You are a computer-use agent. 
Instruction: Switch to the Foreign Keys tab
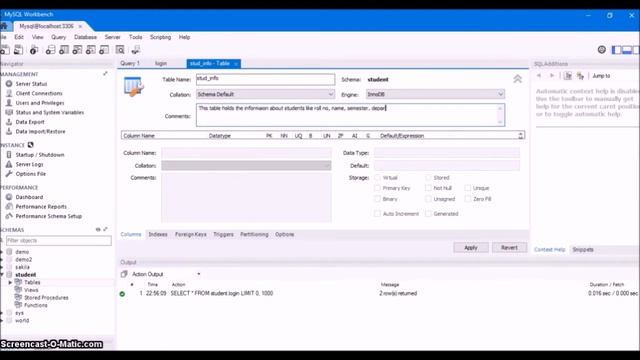191,234
